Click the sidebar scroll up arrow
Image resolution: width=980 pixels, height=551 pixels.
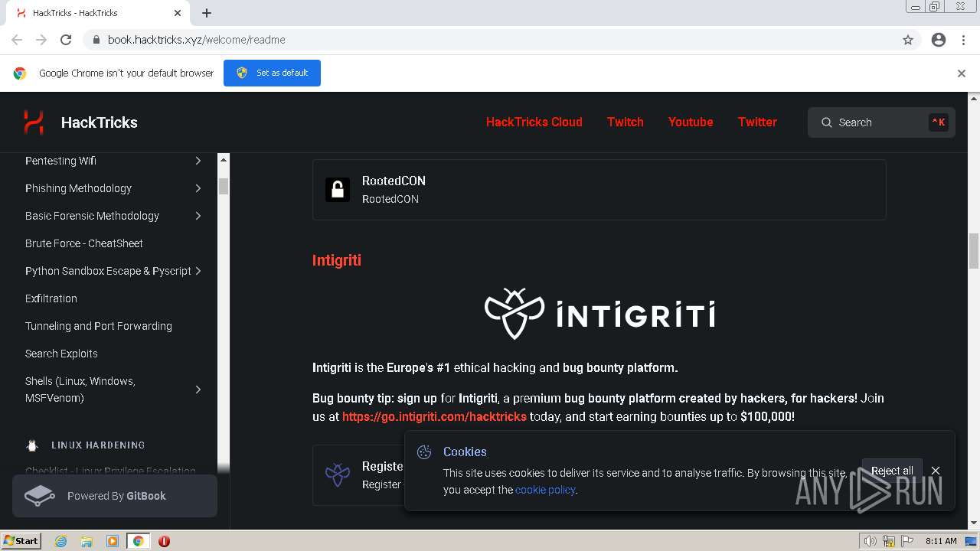pyautogui.click(x=224, y=159)
